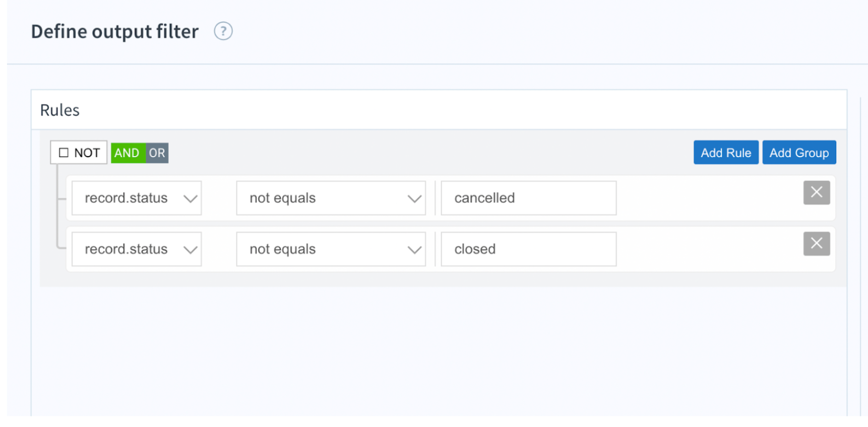Remove the cancelled rule with X
Viewport: 868px width, 427px height.
(x=816, y=192)
